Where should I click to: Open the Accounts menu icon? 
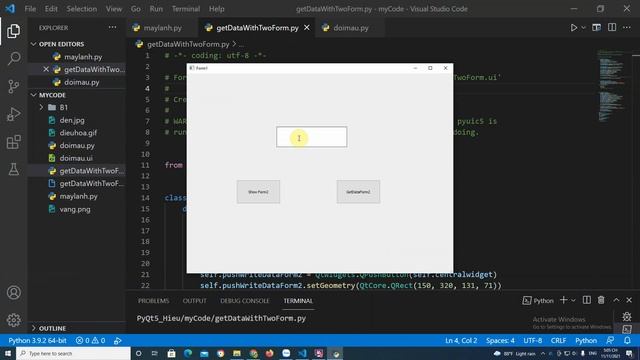click(13, 293)
